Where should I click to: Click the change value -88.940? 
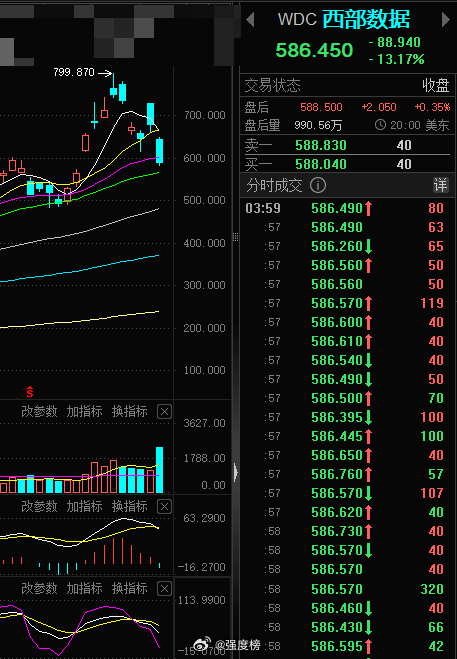tap(394, 42)
